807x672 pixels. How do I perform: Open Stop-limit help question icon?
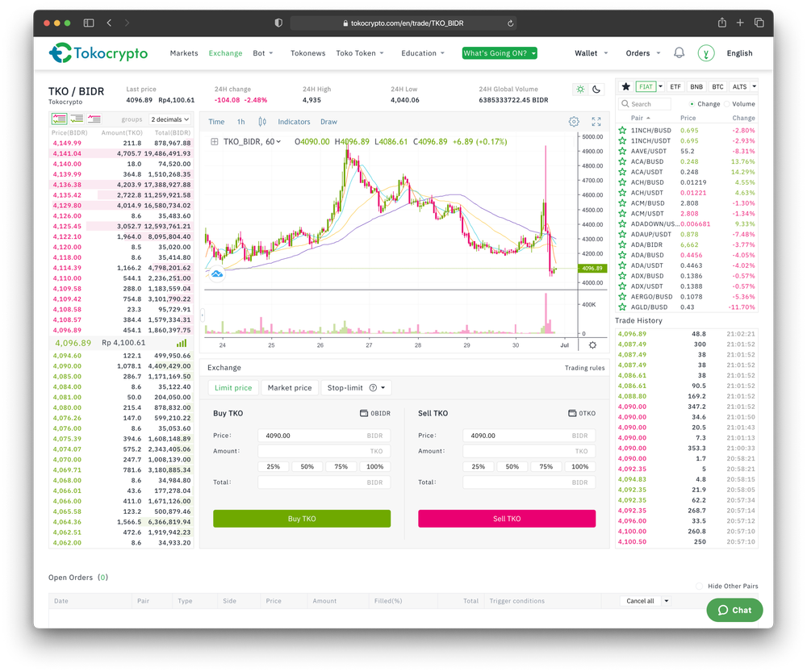pos(373,388)
